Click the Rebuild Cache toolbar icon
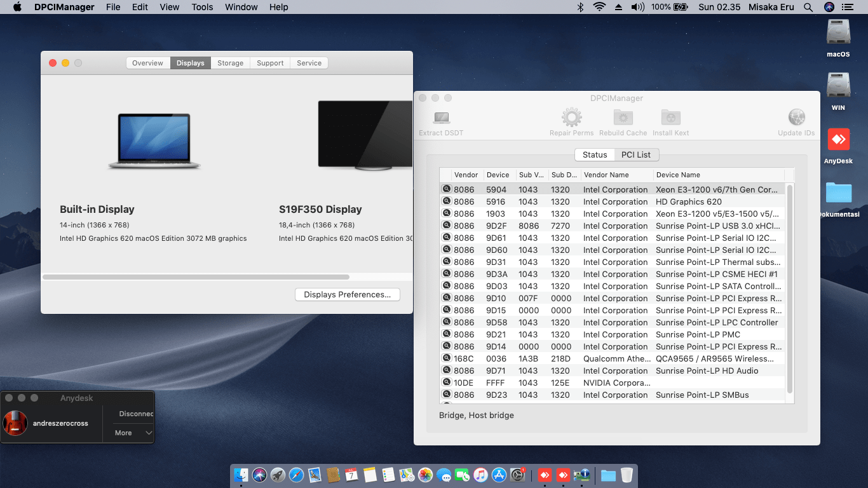 [x=623, y=118]
